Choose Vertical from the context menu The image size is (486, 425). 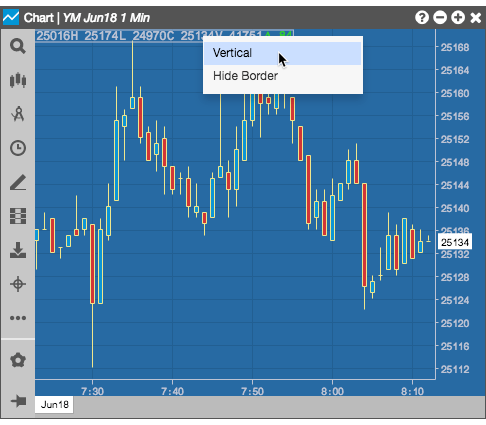283,53
